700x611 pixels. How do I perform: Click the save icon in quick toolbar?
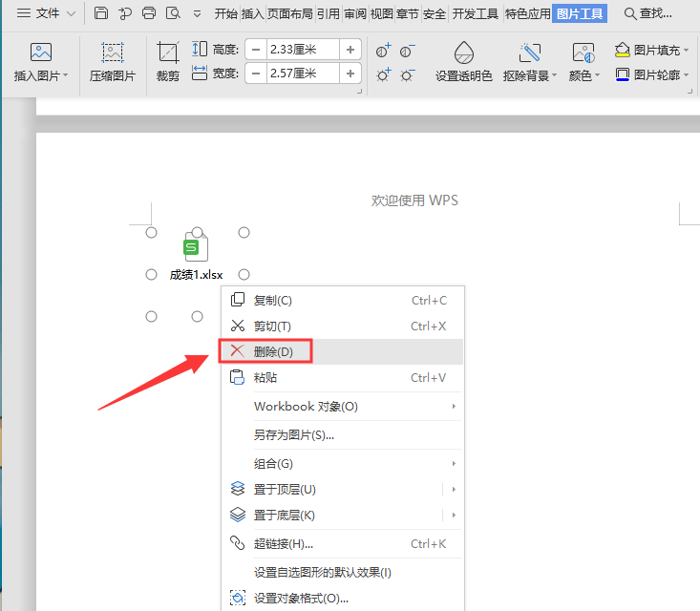(101, 13)
